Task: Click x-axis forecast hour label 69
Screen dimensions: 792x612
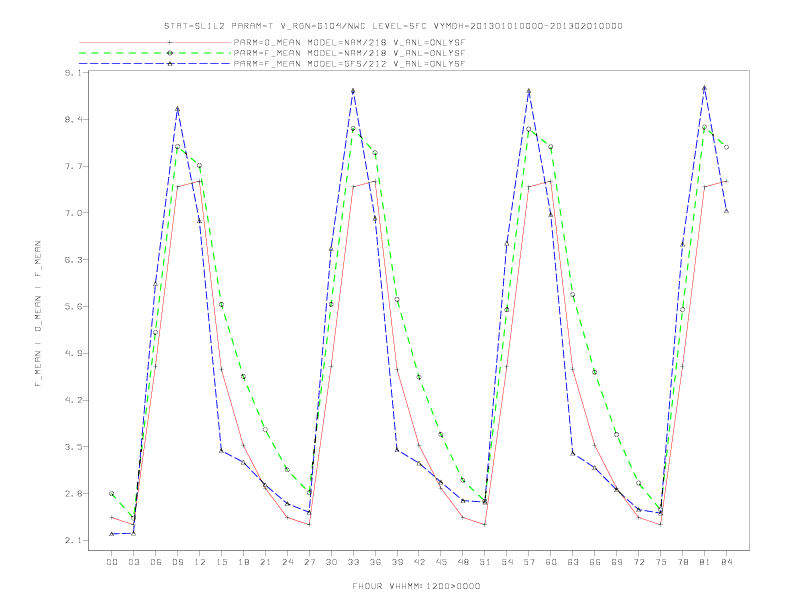Action: pos(617,562)
